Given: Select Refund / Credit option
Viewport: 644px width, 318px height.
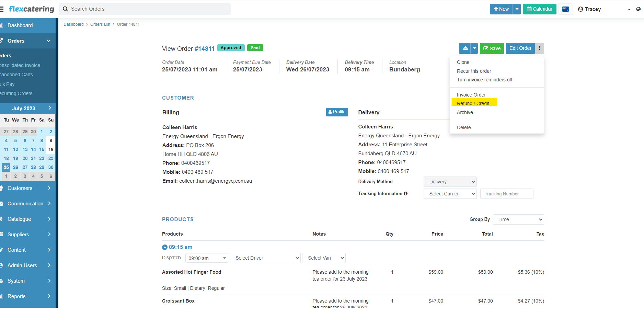Looking at the screenshot, I should 473,103.
